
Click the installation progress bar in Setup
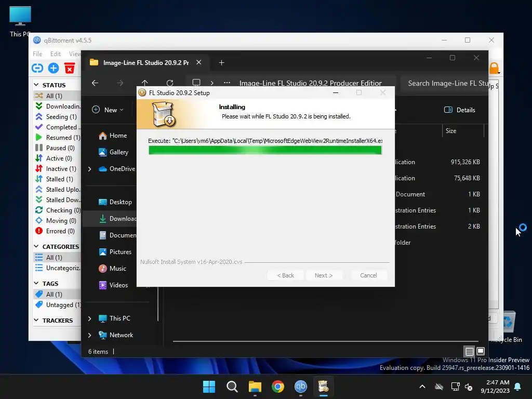[x=265, y=150]
